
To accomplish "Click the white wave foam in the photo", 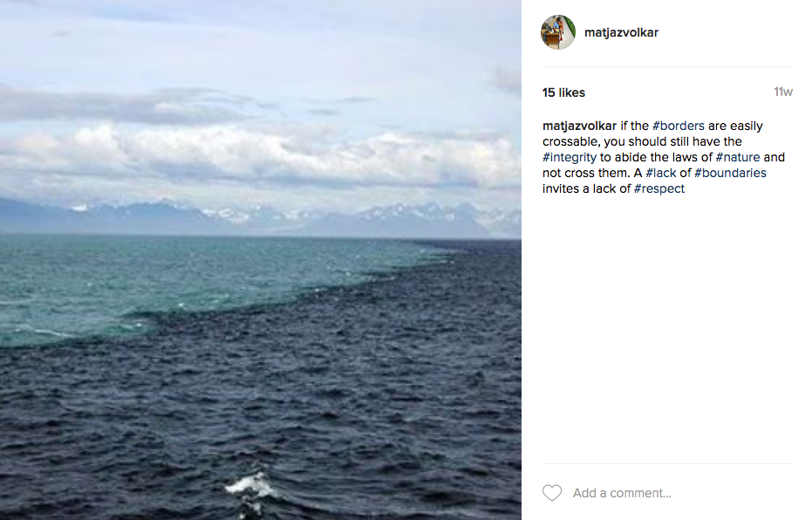I will pyautogui.click(x=250, y=486).
